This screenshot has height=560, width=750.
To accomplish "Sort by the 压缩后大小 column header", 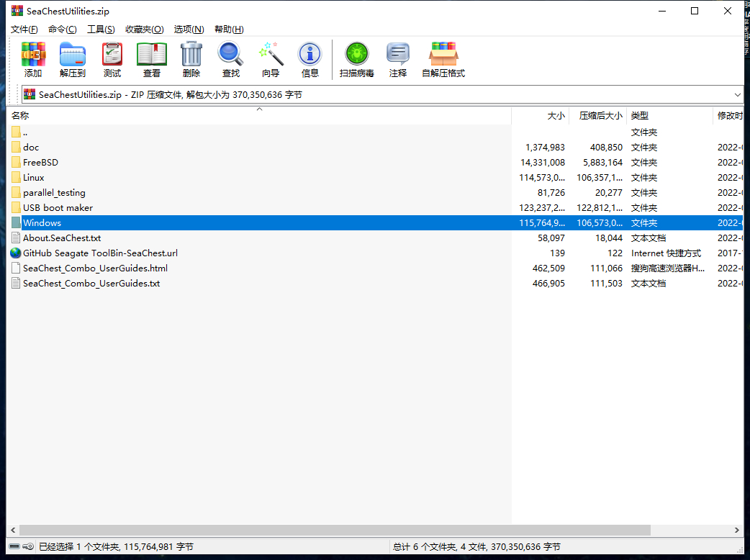I will point(598,115).
